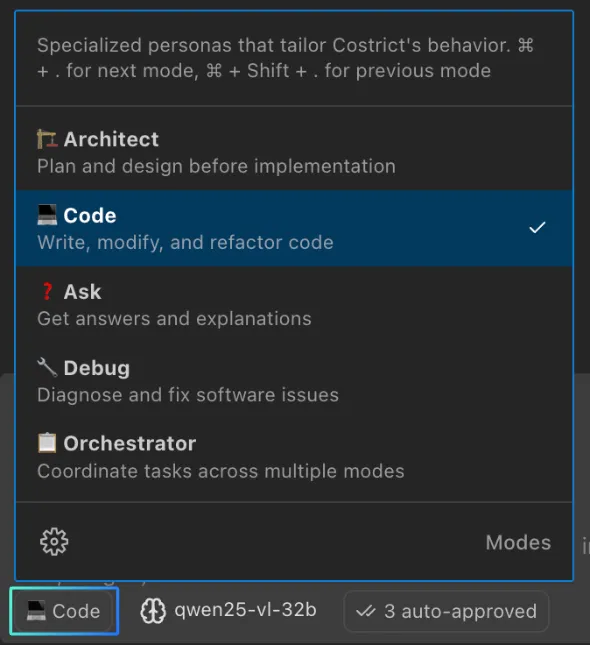Click the double-check icon in auto-approved button
This screenshot has height=645, width=590.
pos(365,611)
